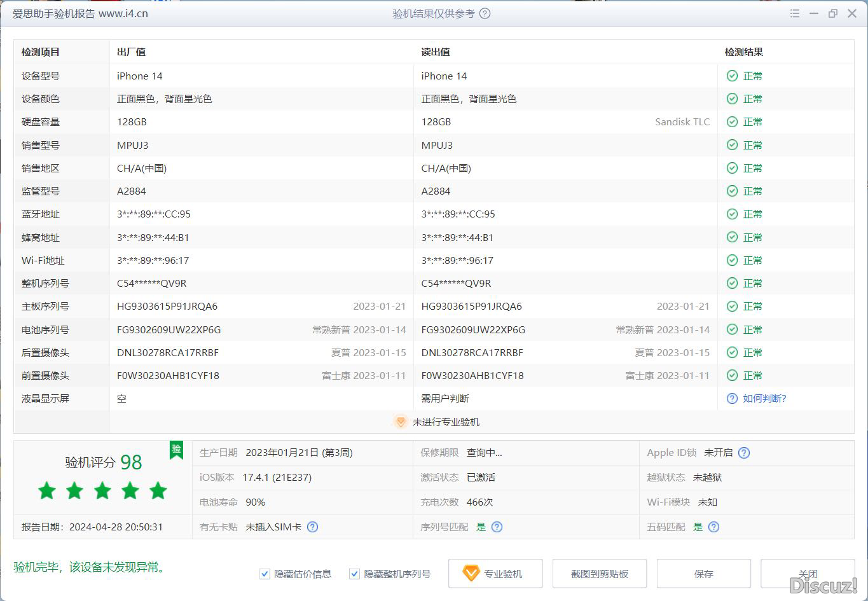Click the 保存 button
Screen dimensions: 868x601
click(704, 574)
